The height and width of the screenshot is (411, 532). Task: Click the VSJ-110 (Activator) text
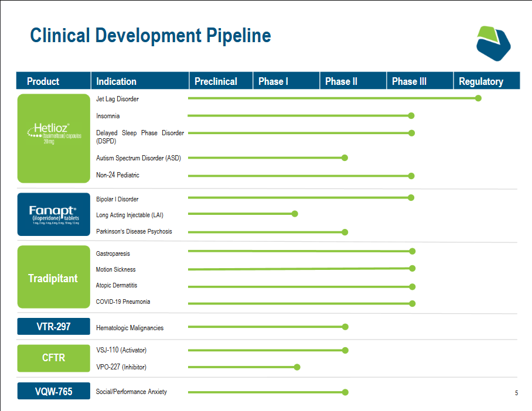click(x=121, y=350)
